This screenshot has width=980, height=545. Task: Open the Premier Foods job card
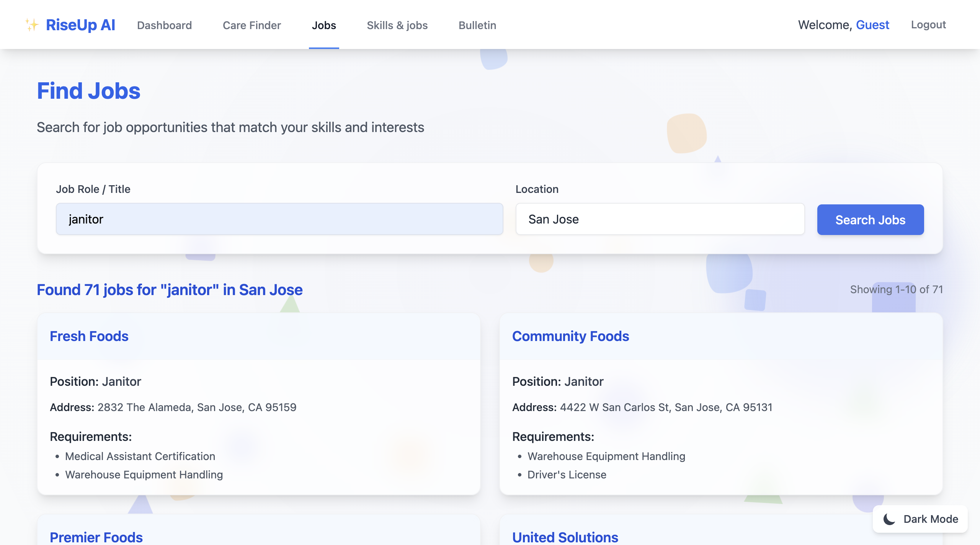[x=96, y=537]
